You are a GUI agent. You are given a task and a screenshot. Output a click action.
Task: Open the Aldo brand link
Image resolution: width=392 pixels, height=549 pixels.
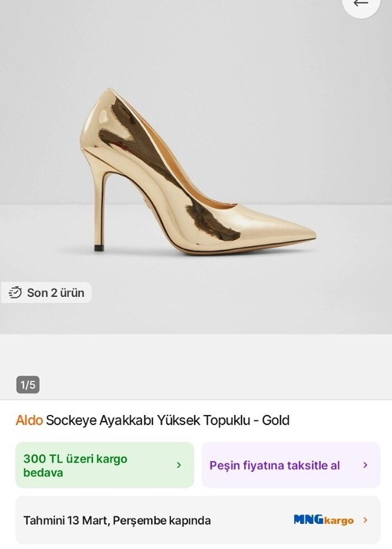pyautogui.click(x=29, y=420)
